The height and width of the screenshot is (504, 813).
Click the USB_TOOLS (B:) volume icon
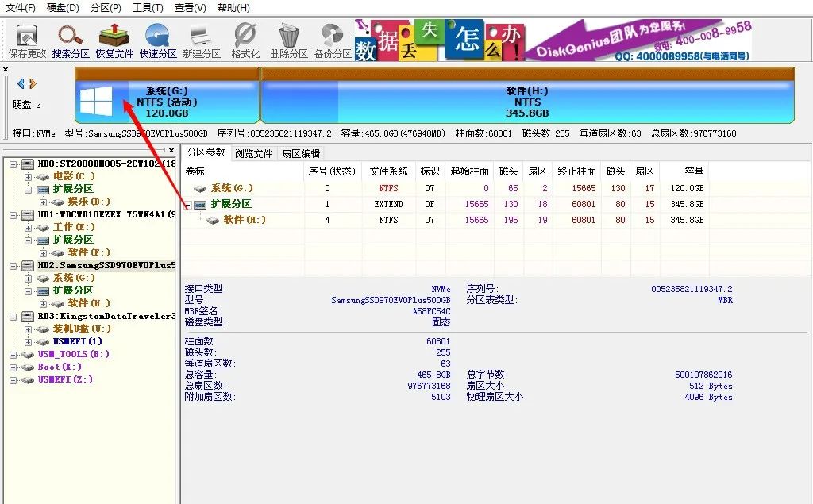(27, 355)
